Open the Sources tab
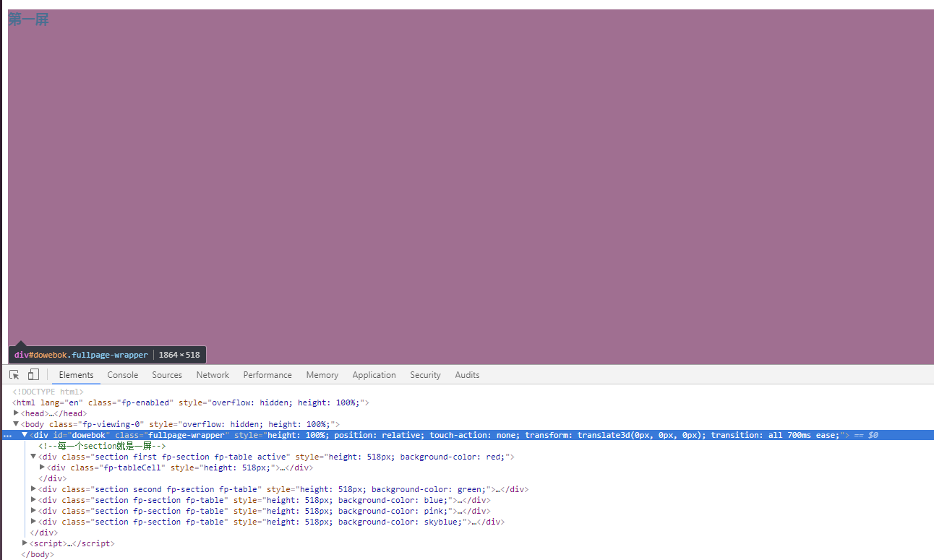This screenshot has width=934, height=560. tap(167, 375)
